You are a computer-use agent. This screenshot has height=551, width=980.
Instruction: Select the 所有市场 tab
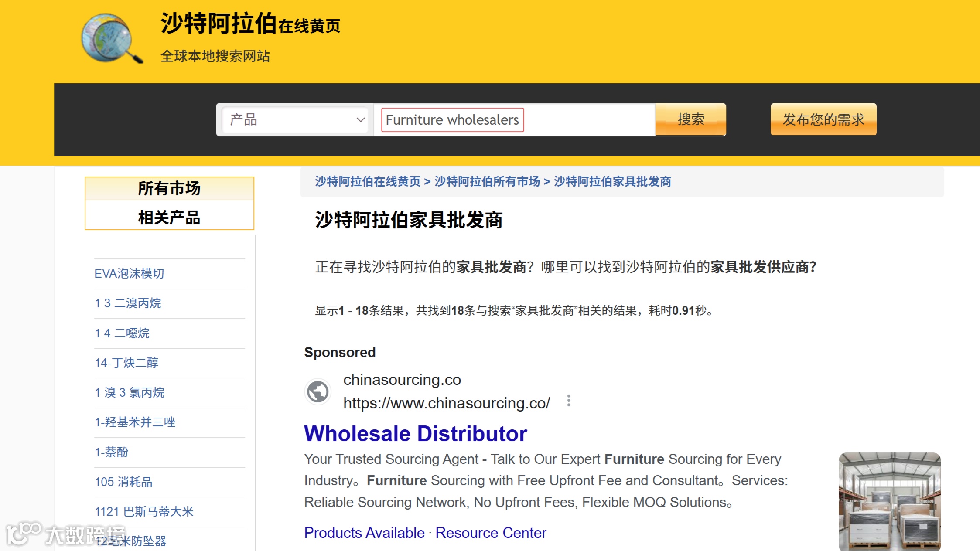169,188
